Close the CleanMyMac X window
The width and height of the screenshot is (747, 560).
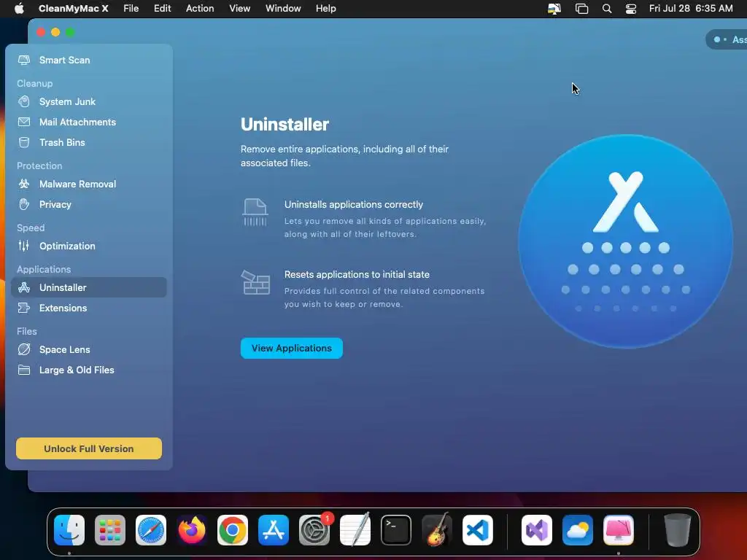pos(41,32)
